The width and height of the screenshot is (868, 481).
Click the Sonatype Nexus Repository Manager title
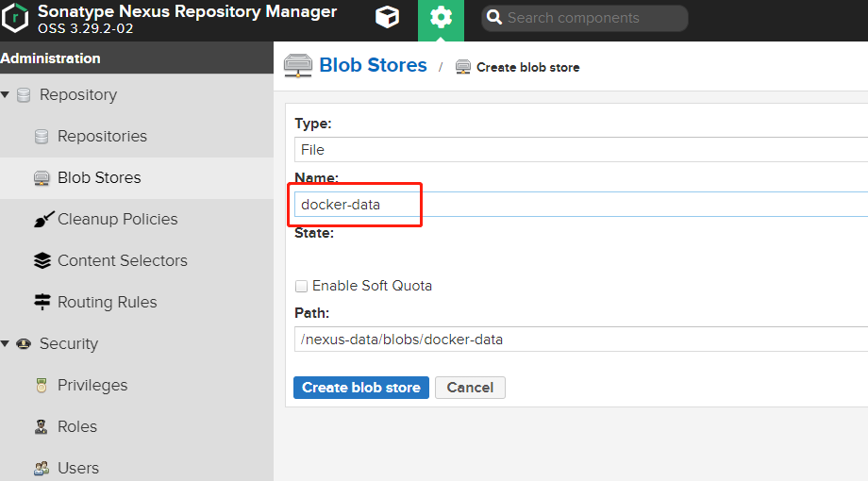187,11
